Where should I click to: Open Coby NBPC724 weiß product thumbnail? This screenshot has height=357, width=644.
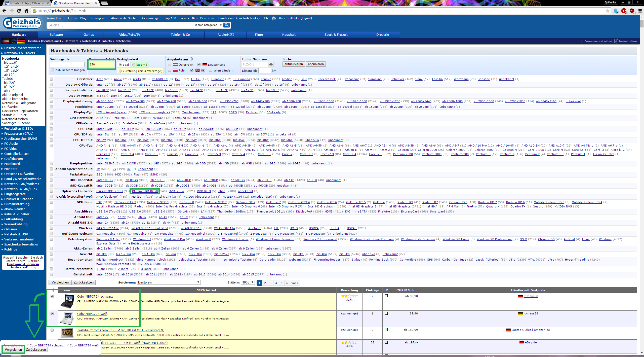67,318
